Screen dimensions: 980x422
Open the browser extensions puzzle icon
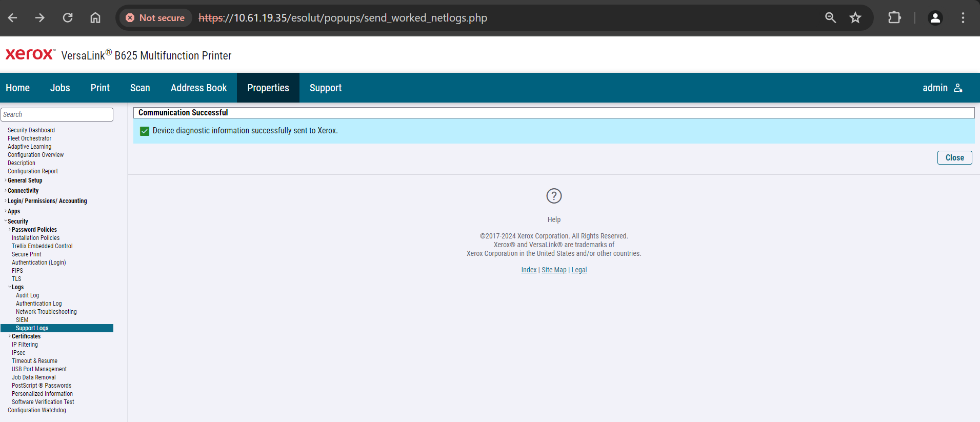coord(894,18)
